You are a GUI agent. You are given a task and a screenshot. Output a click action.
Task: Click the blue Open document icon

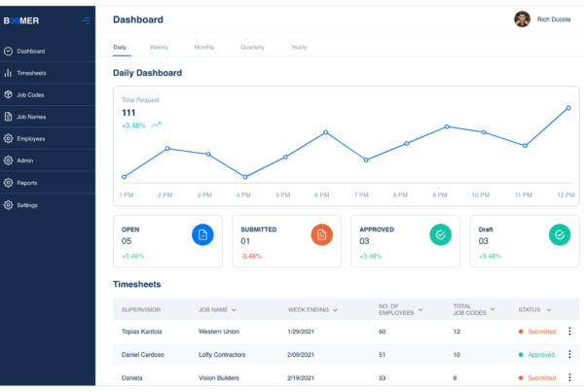[x=202, y=234]
